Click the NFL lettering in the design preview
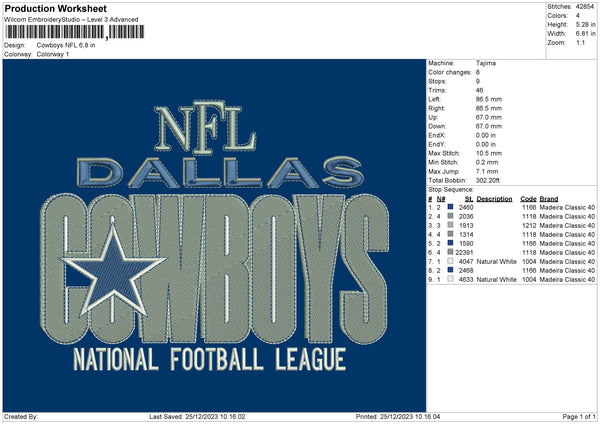Screen dimensions: 600x424 [x=205, y=127]
